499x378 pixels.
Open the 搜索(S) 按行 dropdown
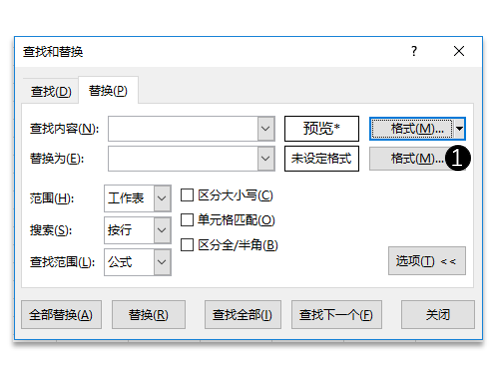[x=162, y=230]
